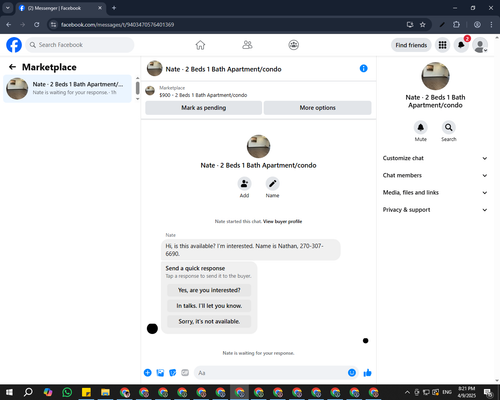Focus the Search Facebook field
The image size is (500, 400).
(80, 45)
